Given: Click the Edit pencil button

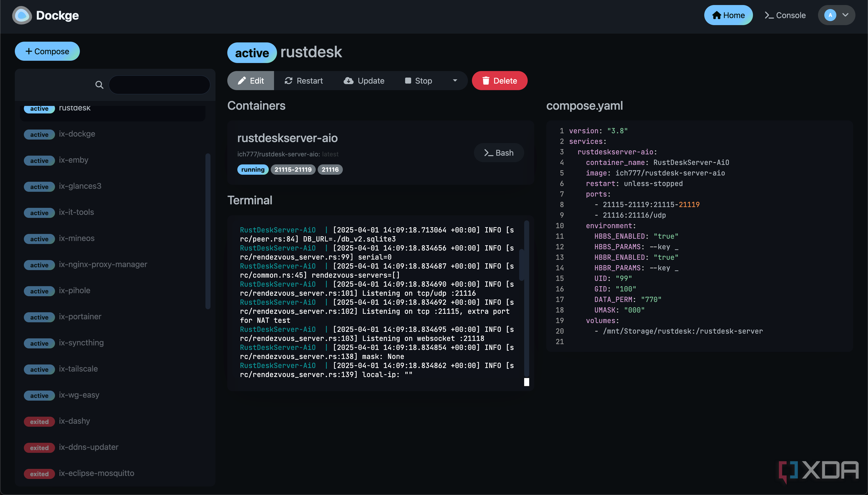Looking at the screenshot, I should pos(251,81).
